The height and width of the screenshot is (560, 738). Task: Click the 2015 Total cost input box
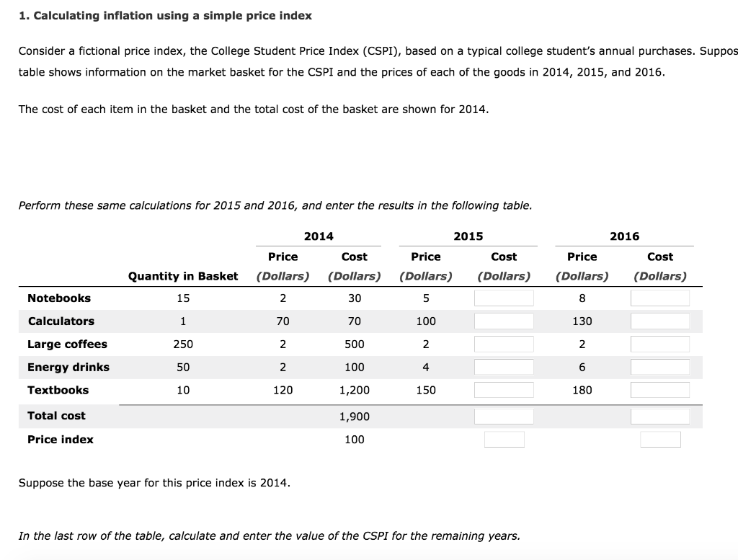tap(503, 416)
